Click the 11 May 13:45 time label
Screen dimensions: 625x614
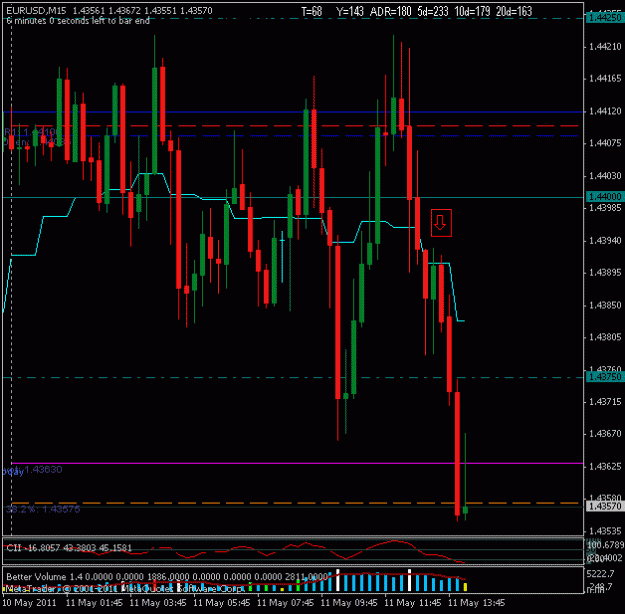(477, 603)
